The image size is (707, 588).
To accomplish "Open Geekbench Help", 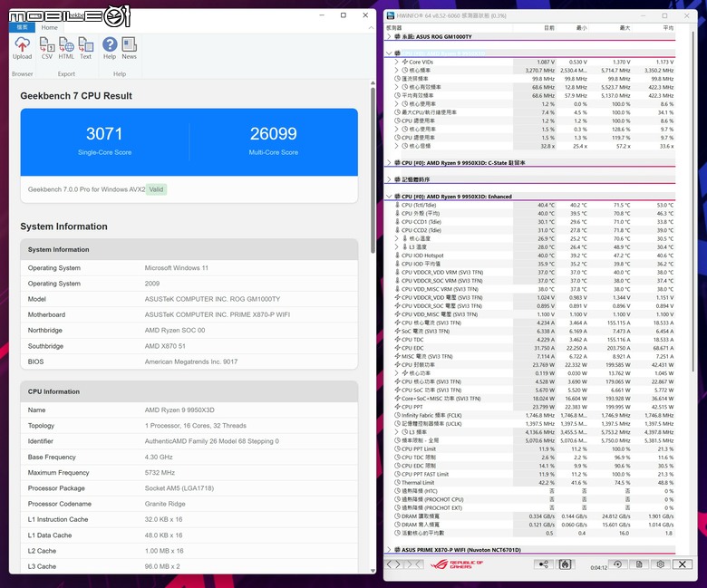I will click(110, 48).
